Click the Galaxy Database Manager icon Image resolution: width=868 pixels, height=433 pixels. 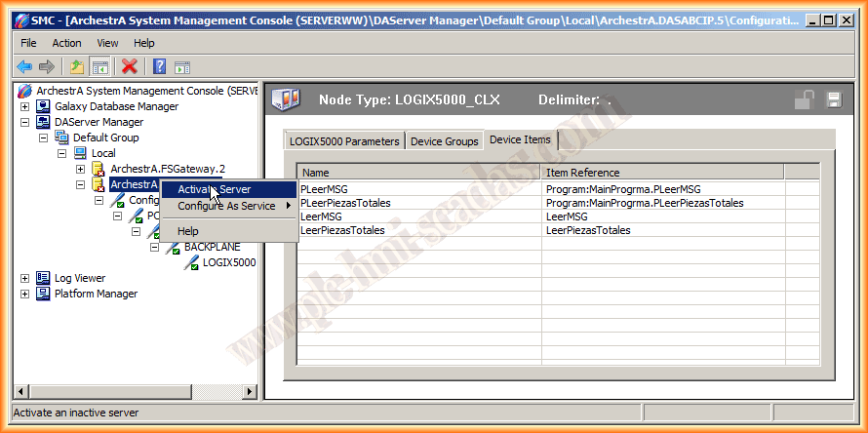(43, 106)
